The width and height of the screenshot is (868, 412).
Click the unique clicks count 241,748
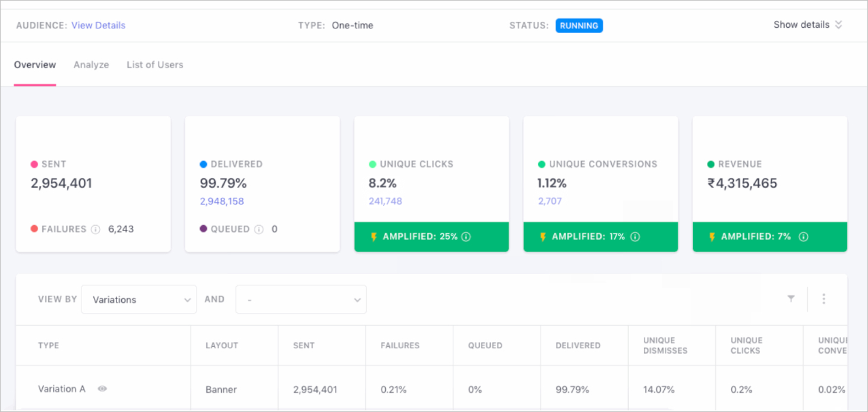point(385,201)
